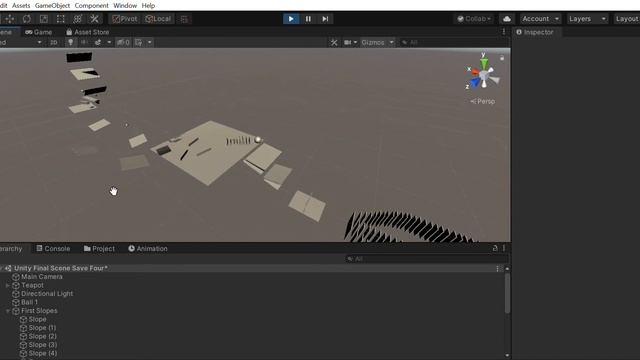Click the Hierarchy vertical scrollbar thumb

pyautogui.click(x=507, y=293)
